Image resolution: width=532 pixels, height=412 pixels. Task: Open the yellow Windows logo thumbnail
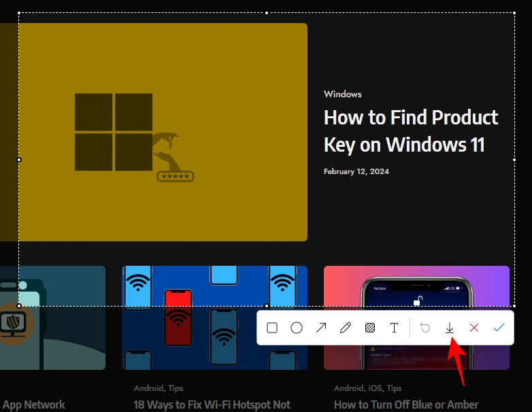point(154,133)
